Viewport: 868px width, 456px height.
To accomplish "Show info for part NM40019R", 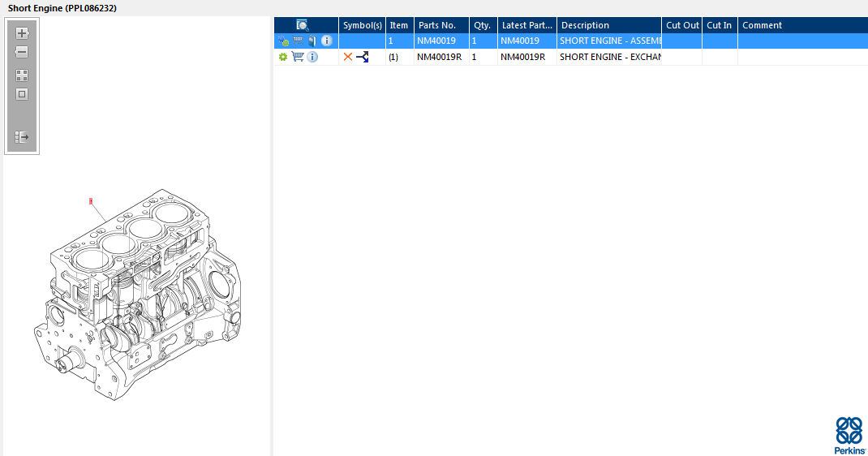I will pyautogui.click(x=312, y=57).
